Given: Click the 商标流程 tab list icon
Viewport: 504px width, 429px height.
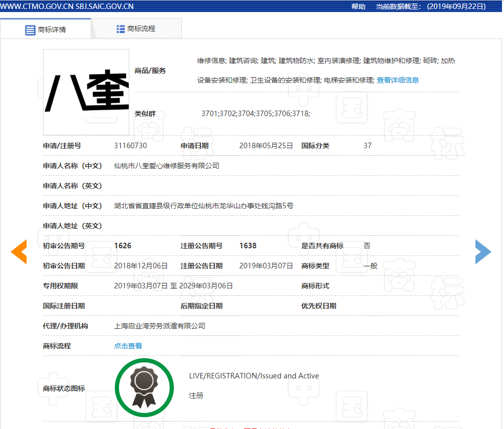Looking at the screenshot, I should point(121,29).
